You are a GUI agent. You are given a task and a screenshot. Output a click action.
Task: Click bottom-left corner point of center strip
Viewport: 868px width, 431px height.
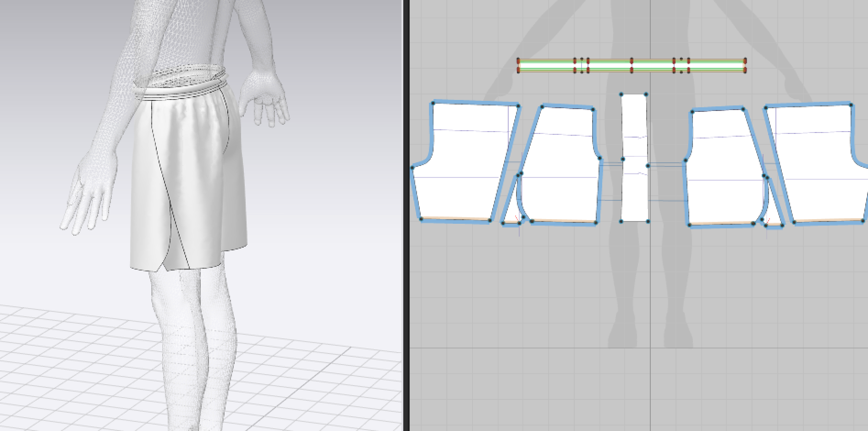tap(621, 221)
